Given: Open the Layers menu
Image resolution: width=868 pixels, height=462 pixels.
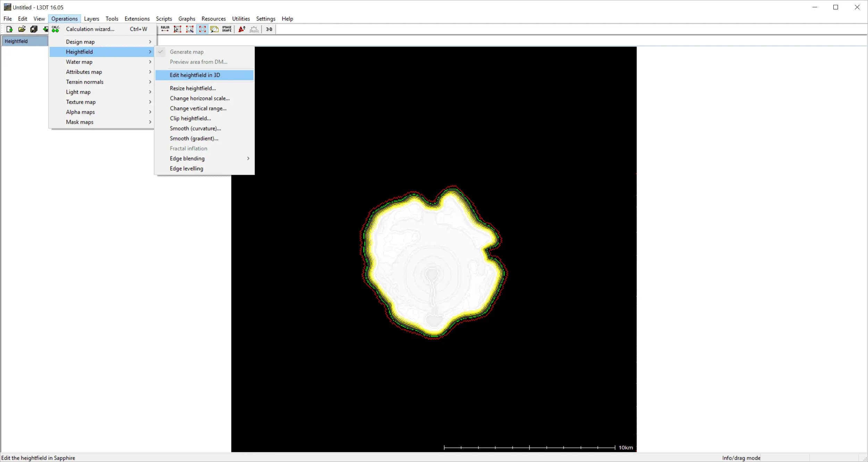Looking at the screenshot, I should click(91, 19).
